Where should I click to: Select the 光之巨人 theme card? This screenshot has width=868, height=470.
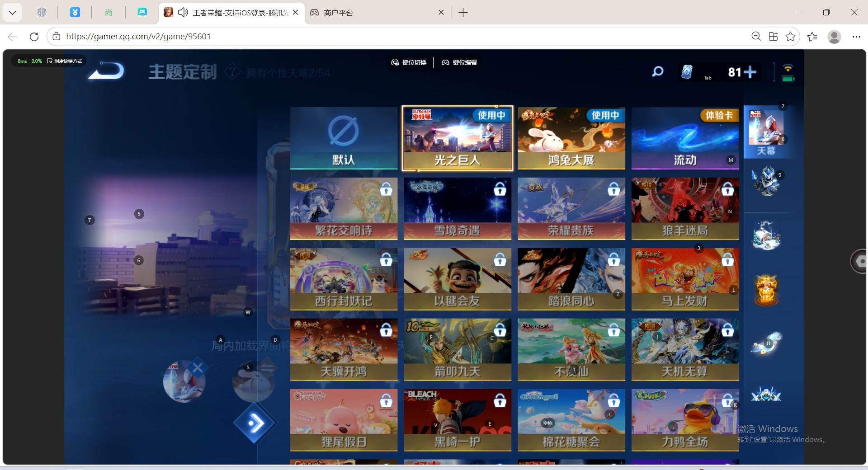458,138
